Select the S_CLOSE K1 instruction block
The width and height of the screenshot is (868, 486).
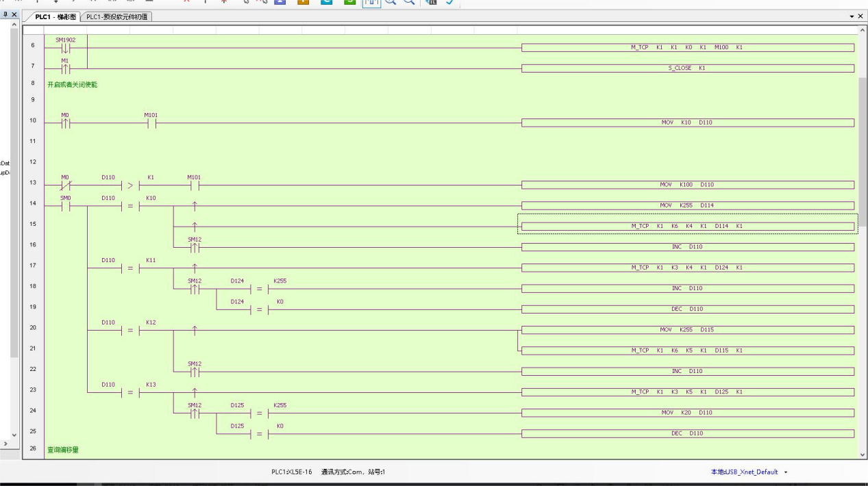[687, 68]
